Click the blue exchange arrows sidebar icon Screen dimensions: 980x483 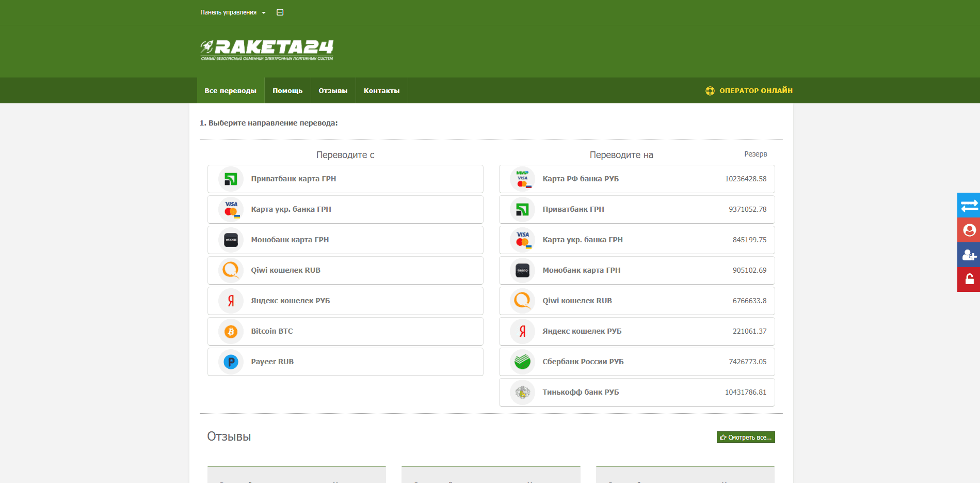(x=969, y=206)
